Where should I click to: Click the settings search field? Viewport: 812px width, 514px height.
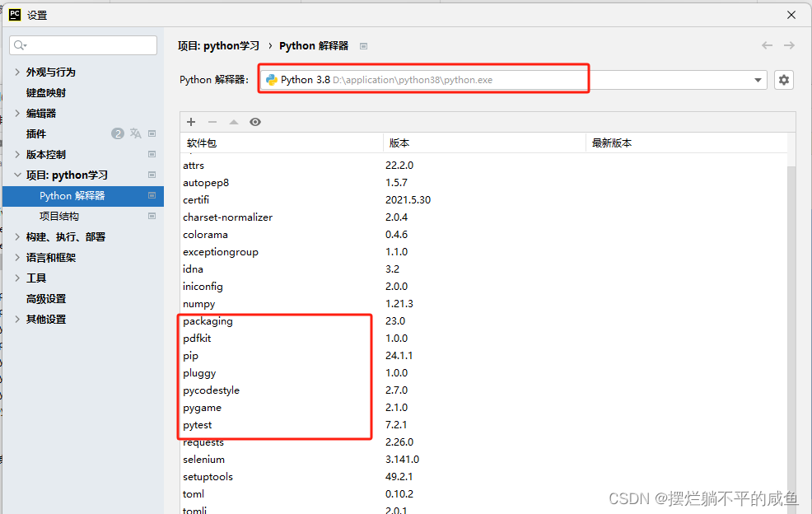[83, 45]
